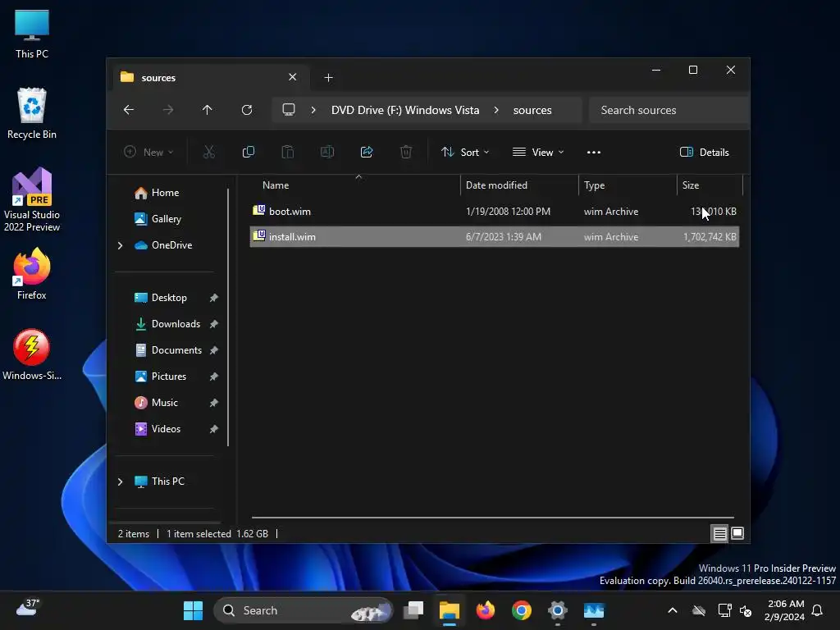Launch Visual Studio 2022 Preview shortcut
Image resolution: width=840 pixels, height=630 pixels.
tap(32, 199)
